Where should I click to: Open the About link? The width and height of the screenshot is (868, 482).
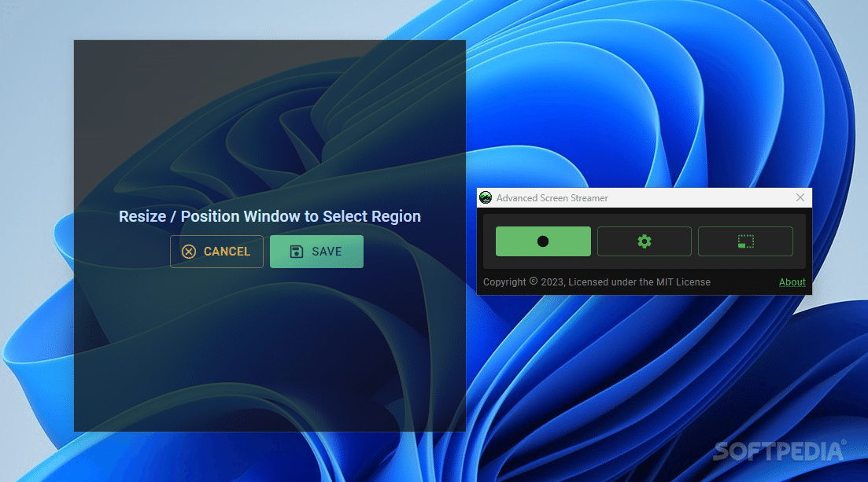(x=792, y=281)
